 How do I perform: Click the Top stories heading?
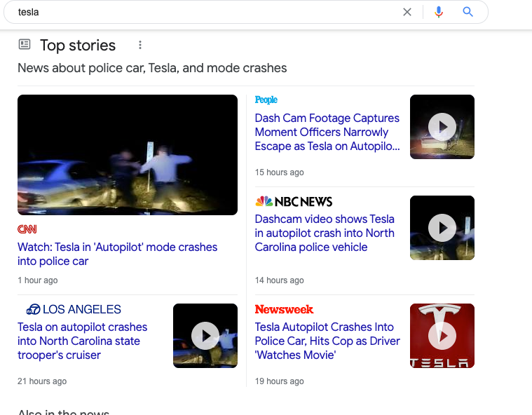(x=78, y=45)
